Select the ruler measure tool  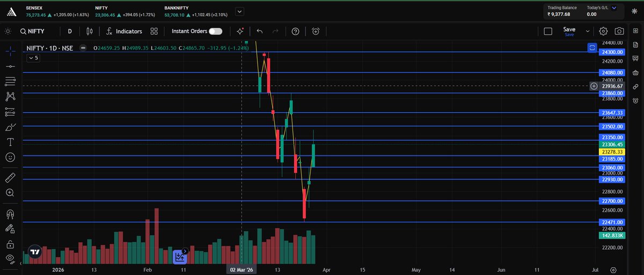[10, 177]
